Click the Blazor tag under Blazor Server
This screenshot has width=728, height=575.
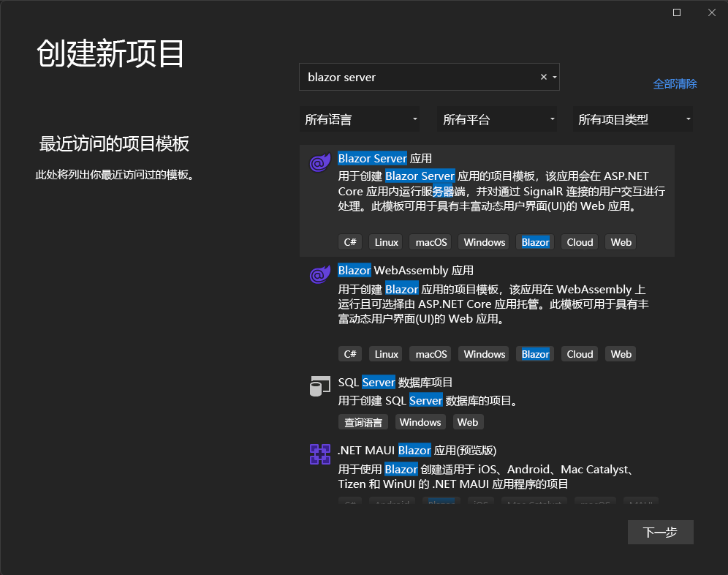535,242
